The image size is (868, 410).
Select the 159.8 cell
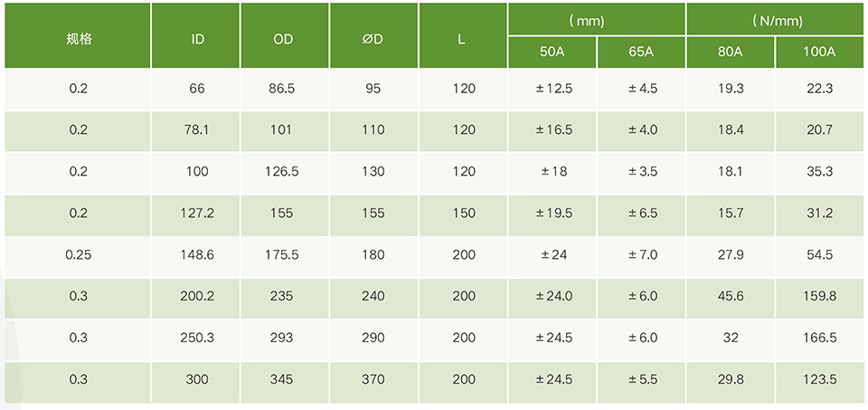tap(819, 297)
